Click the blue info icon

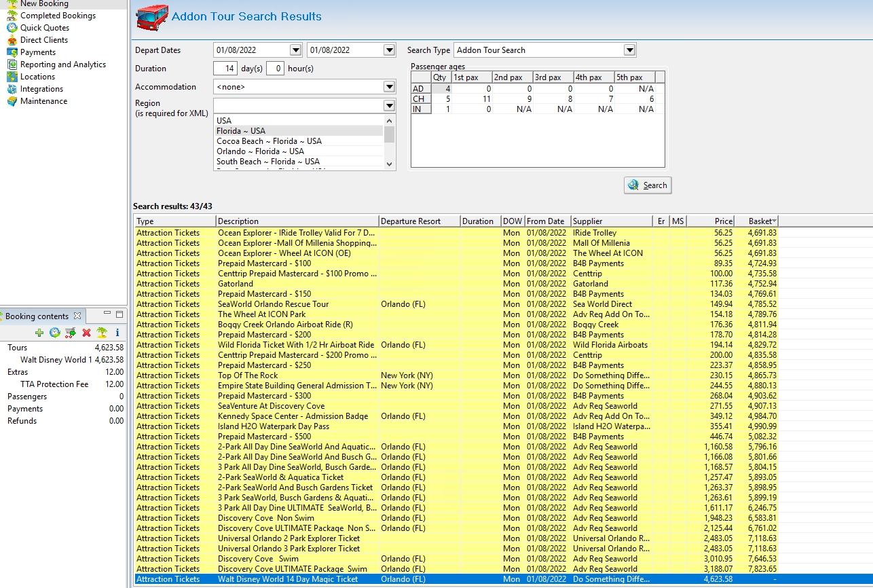[117, 333]
